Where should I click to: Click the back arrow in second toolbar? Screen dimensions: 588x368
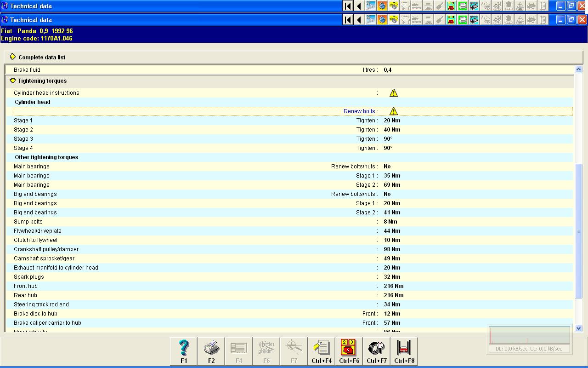click(359, 20)
